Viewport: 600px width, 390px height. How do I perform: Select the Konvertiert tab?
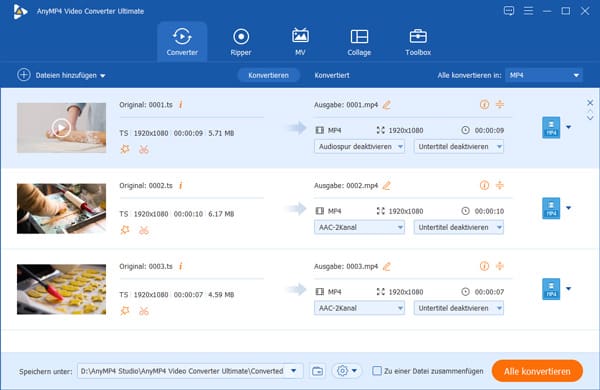tap(332, 75)
